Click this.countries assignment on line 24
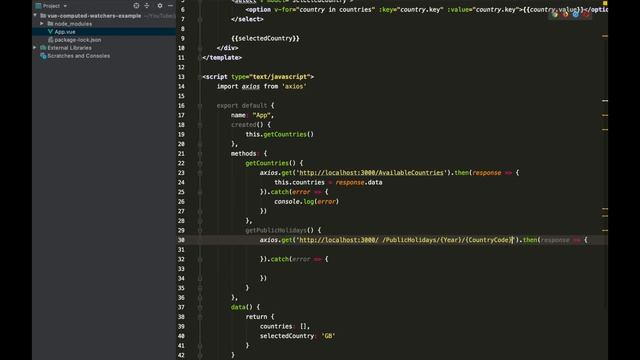640x360 pixels. pyautogui.click(x=328, y=182)
